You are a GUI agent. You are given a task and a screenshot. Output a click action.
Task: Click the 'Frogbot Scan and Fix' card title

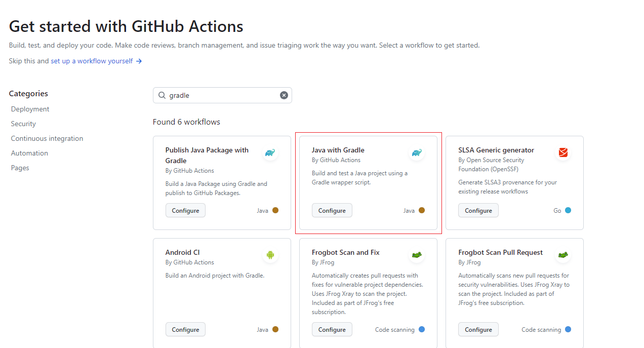346,252
